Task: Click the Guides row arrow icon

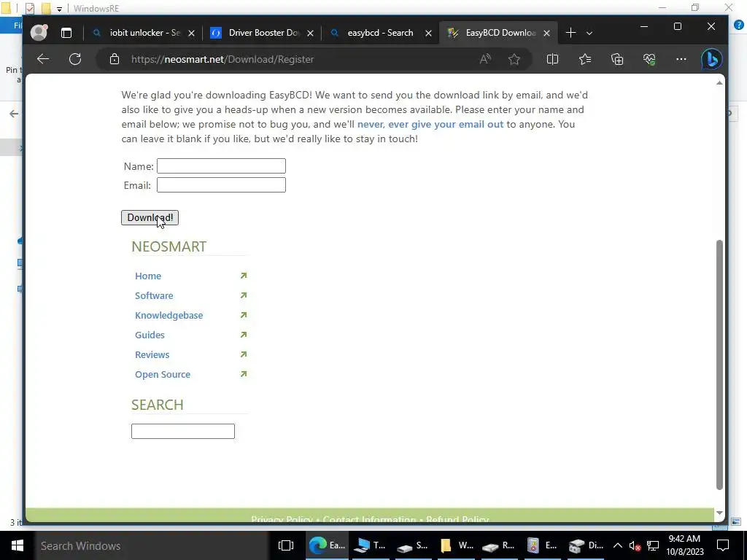Action: point(244,335)
